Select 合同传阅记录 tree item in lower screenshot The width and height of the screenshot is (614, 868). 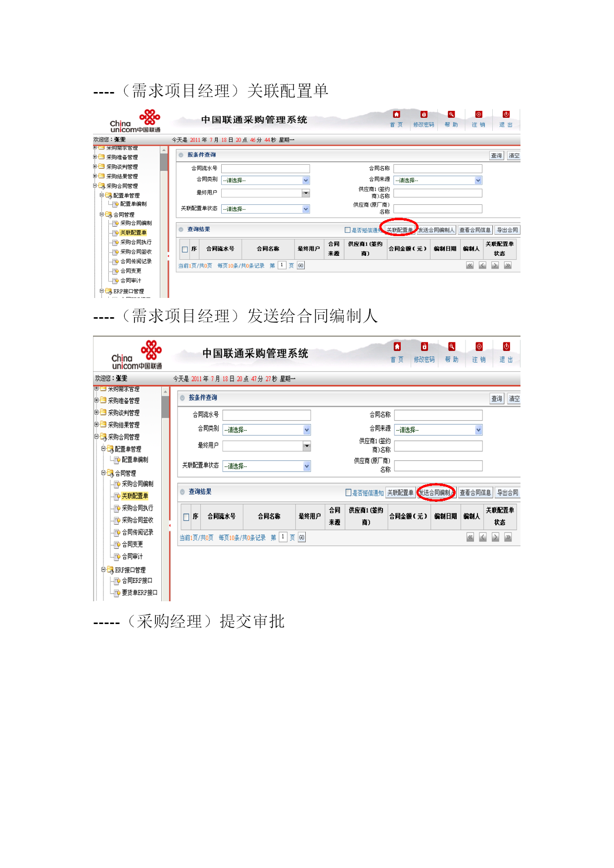(138, 532)
